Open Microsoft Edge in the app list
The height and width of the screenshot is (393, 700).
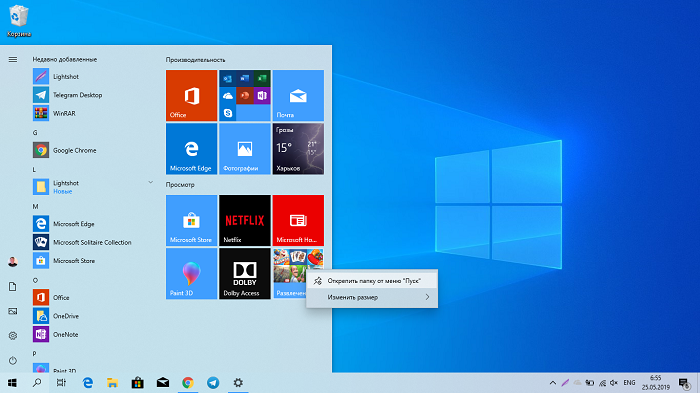coord(93,224)
